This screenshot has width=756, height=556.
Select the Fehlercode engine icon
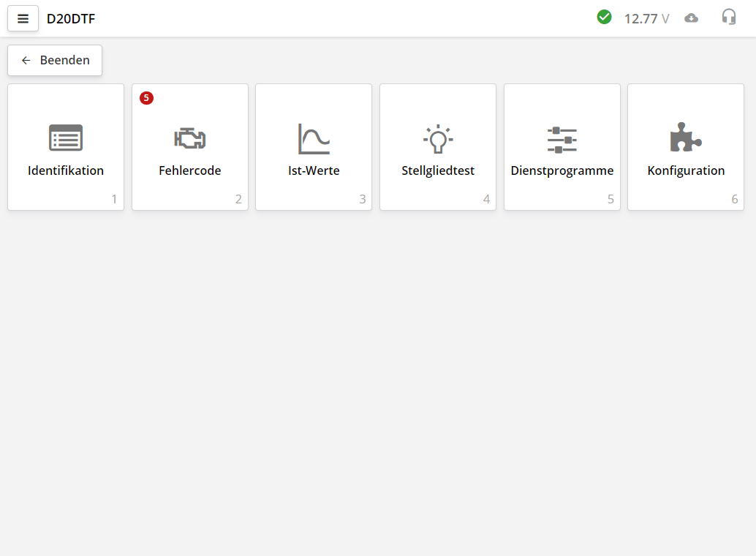tap(189, 138)
